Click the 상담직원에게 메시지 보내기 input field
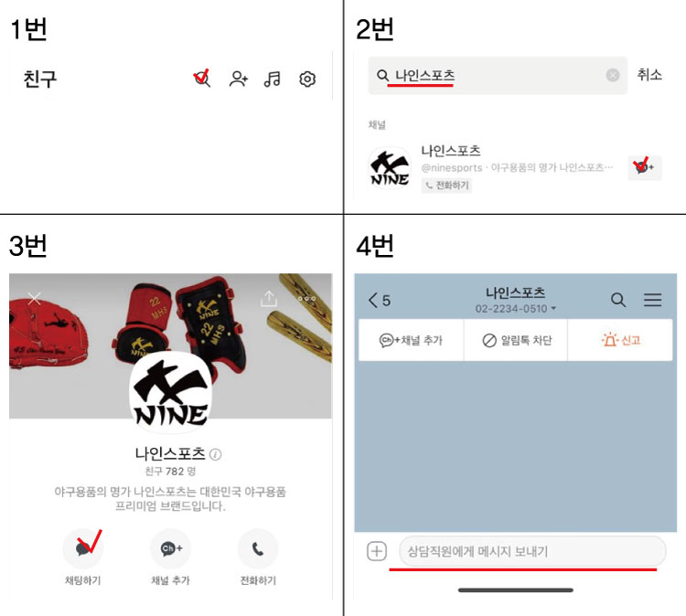This screenshot has width=686, height=616. (532, 551)
